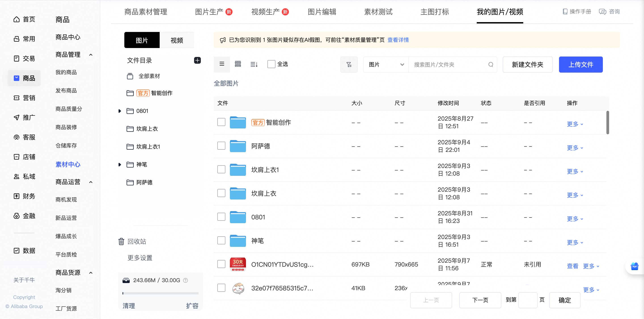Open the 交易 sidebar icon
The width and height of the screenshot is (644, 319).
tap(17, 59)
